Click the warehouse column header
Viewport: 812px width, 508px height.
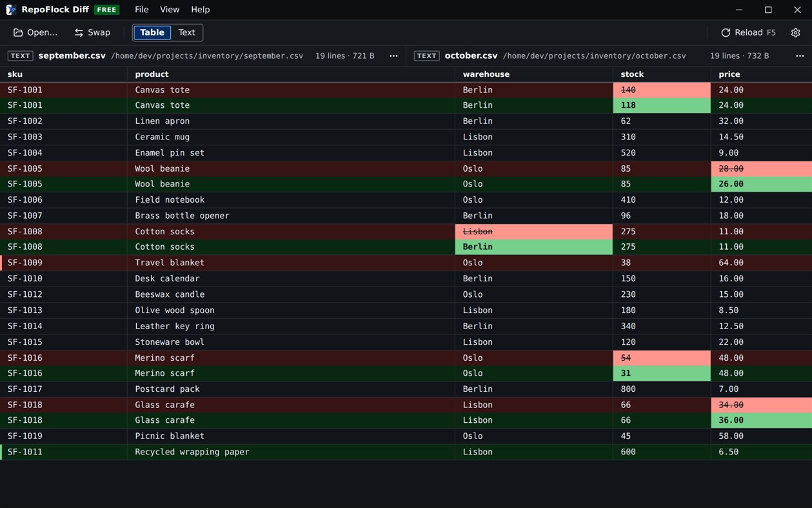pos(534,74)
